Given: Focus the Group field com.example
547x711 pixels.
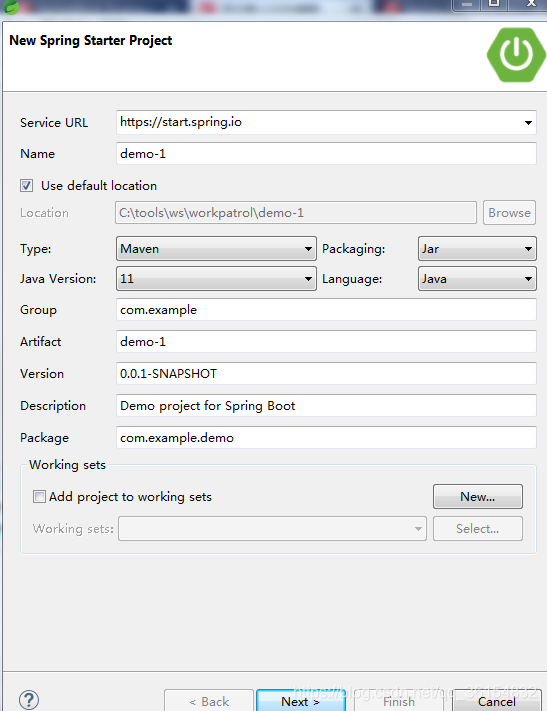Looking at the screenshot, I should [x=326, y=310].
